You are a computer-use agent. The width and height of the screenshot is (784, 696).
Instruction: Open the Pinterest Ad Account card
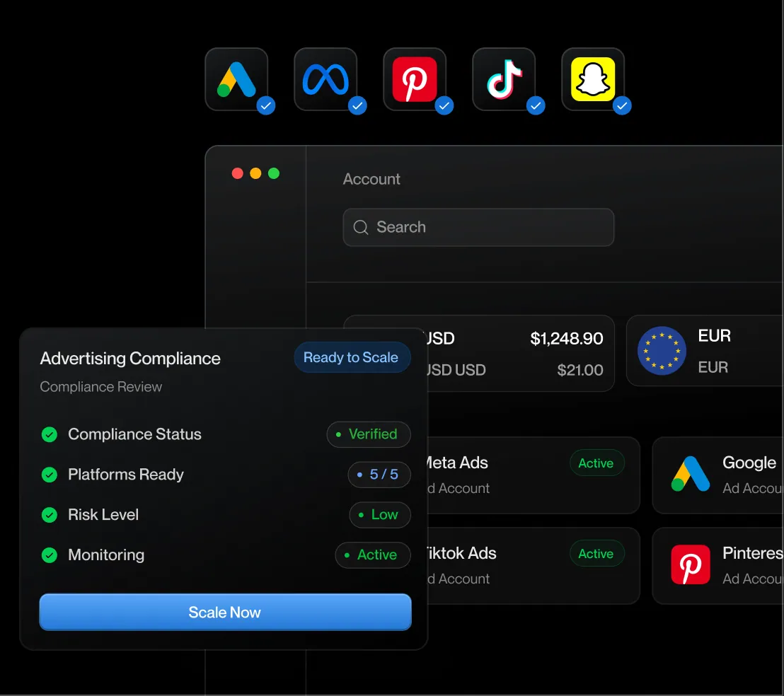[x=718, y=566]
